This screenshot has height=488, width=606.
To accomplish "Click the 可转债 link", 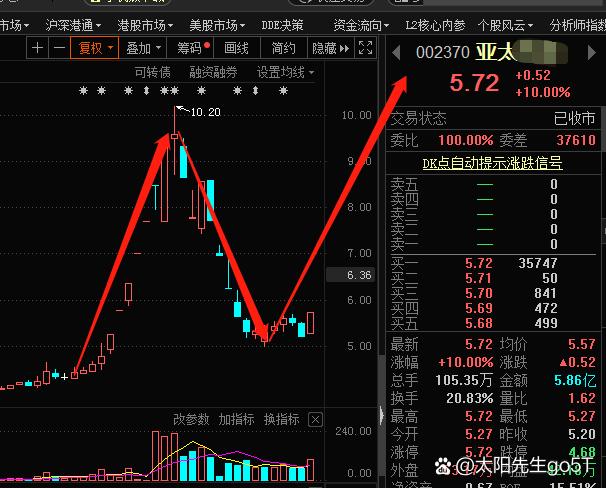I will (152, 72).
